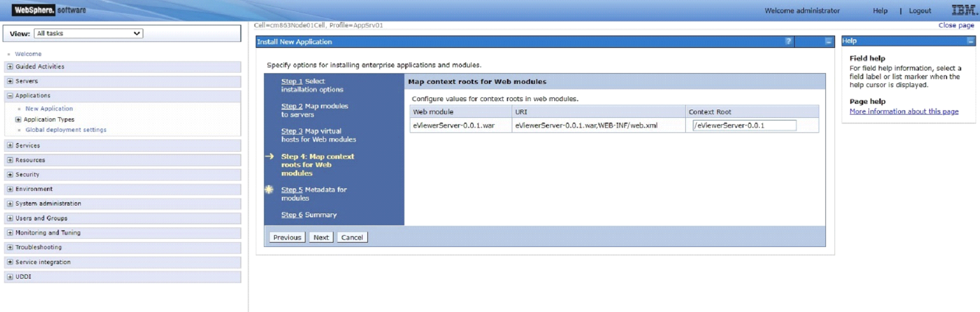Select New Application in the sidebar
This screenshot has width=980, height=312.
(x=49, y=109)
